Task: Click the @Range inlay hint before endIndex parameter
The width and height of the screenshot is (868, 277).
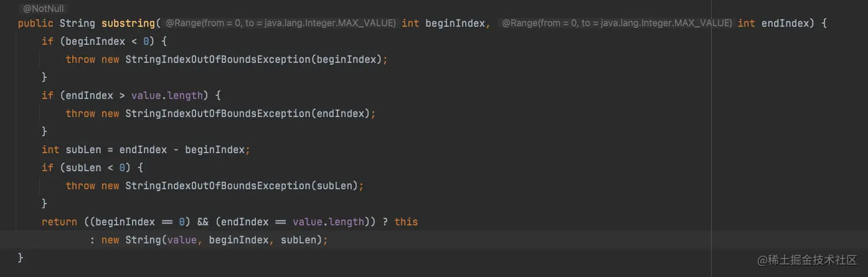Action: point(616,23)
